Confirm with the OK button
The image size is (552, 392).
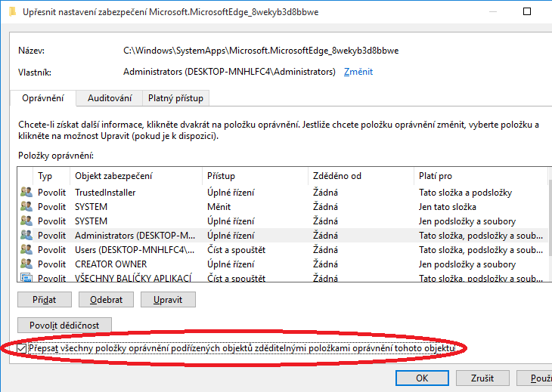pyautogui.click(x=422, y=378)
